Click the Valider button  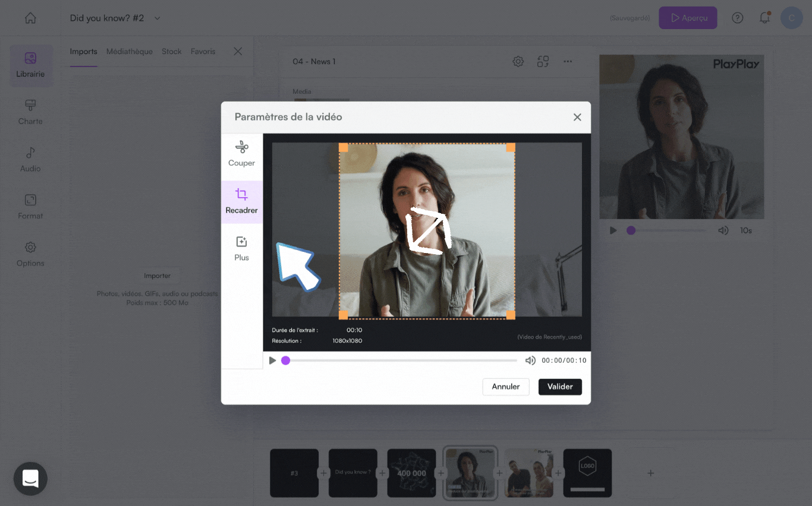pos(560,387)
